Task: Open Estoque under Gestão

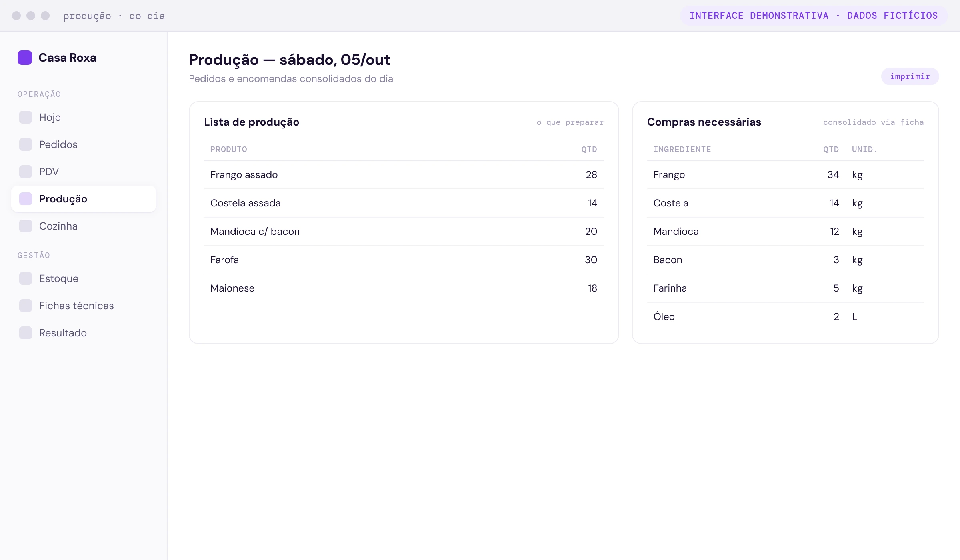Action: (84, 278)
